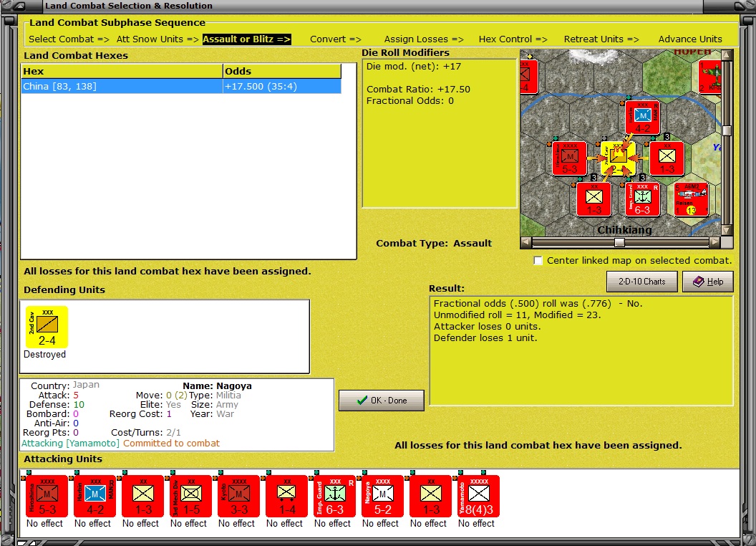Click the Att Snow Units subphase
This screenshot has width=756, height=546.
pyautogui.click(x=157, y=39)
